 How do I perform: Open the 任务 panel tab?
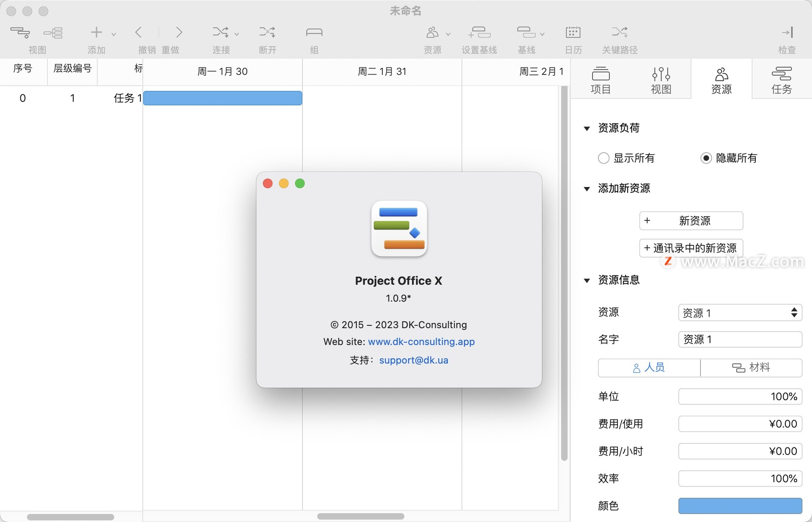pyautogui.click(x=782, y=79)
